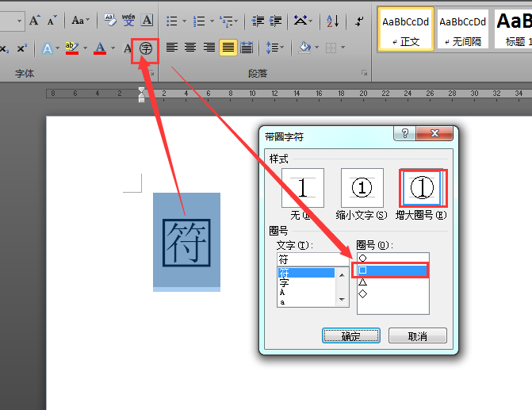The height and width of the screenshot is (410, 532).
Task: Open the Paragraph dialog launcher
Action: 365,73
